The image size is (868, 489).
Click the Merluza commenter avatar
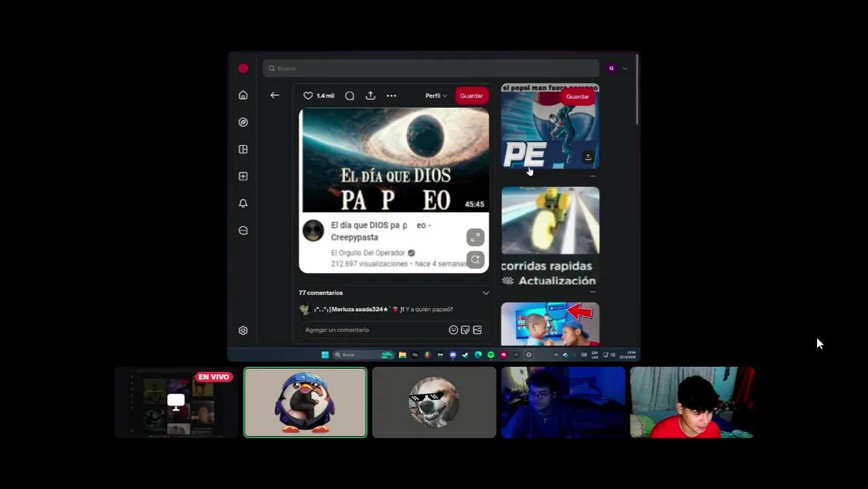coord(304,310)
